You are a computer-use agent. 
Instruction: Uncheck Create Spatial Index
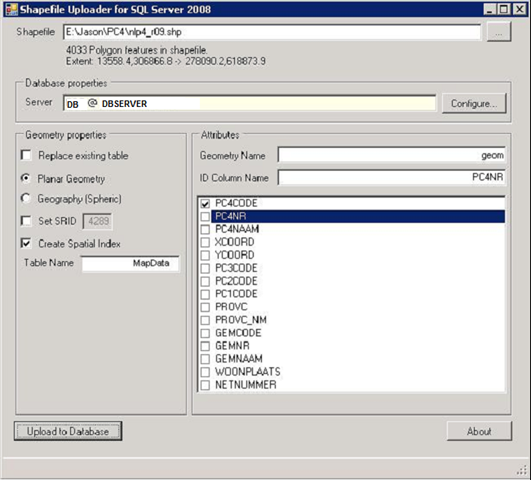point(26,243)
